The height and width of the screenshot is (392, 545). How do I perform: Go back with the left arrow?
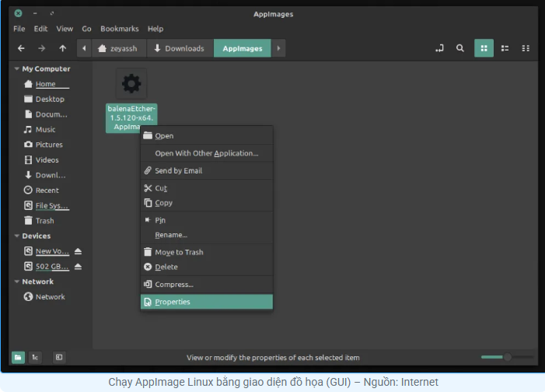tap(21, 48)
